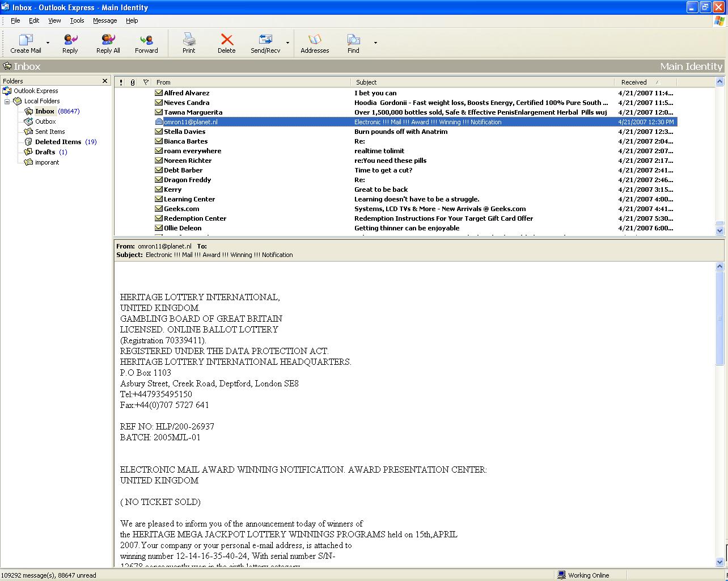Open the imporant folder
Image resolution: width=728 pixels, height=581 pixels.
46,162
